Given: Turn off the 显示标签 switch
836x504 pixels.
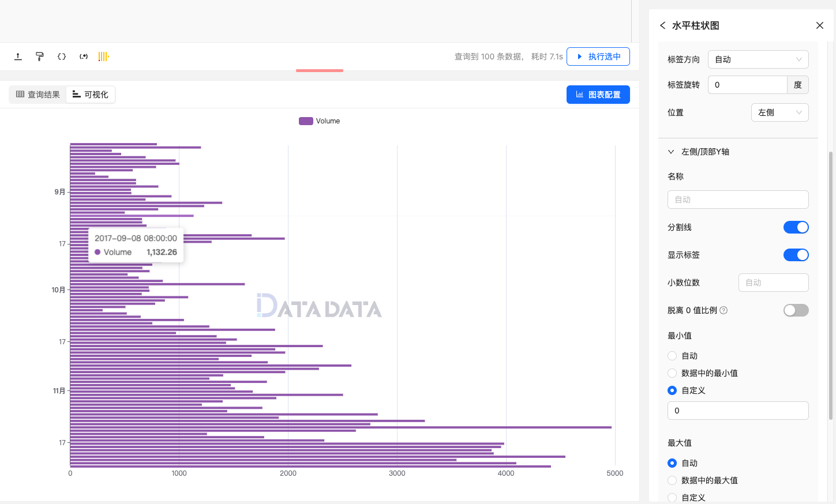Looking at the screenshot, I should (x=796, y=255).
